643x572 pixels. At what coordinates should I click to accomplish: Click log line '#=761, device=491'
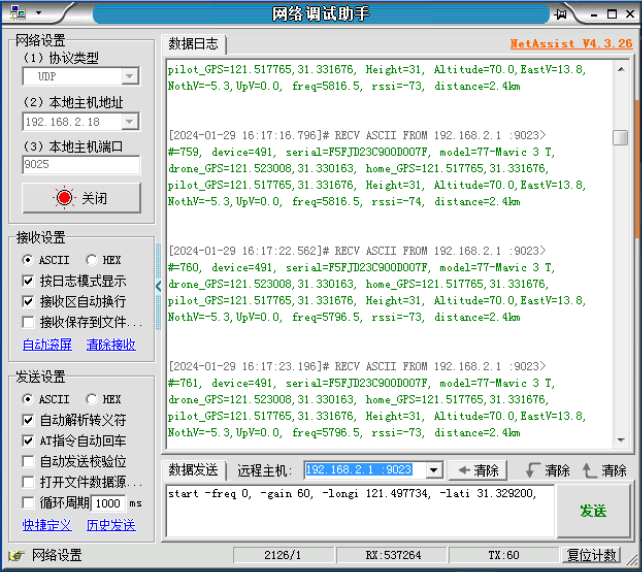click(361, 383)
